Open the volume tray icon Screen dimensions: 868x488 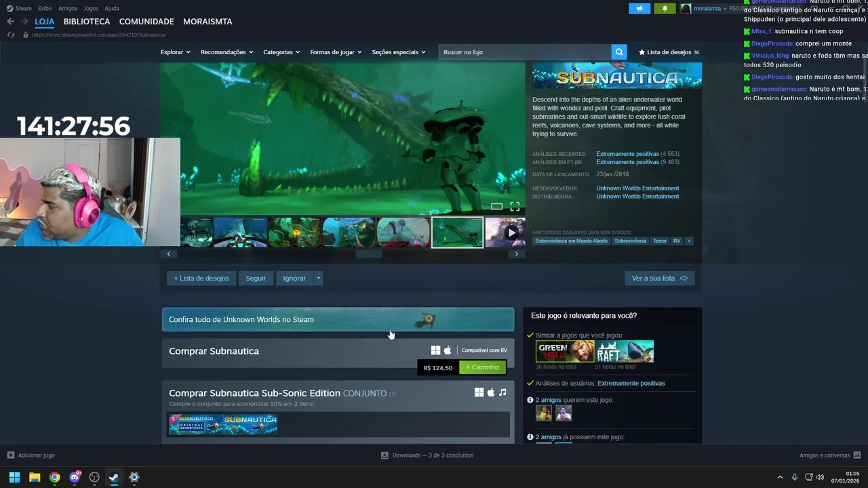821,477
